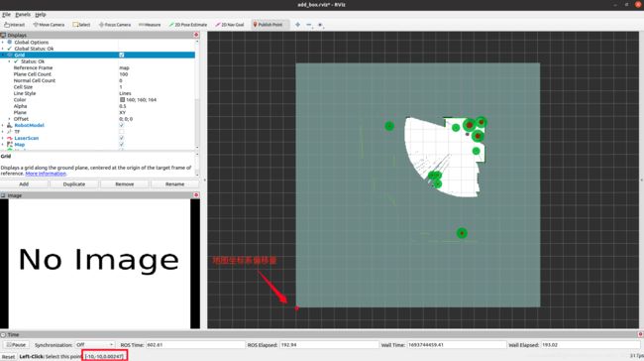
Task: Click the Rename display button
Action: point(174,184)
